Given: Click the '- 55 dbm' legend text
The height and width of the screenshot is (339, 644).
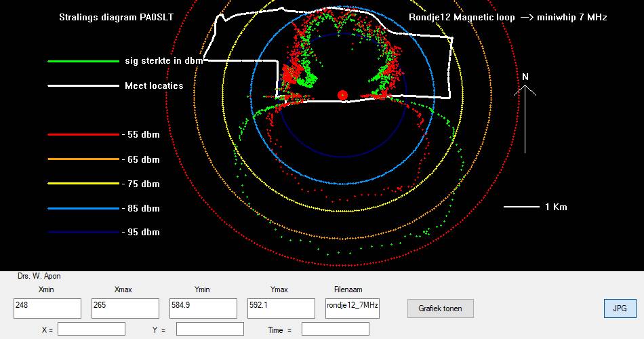Looking at the screenshot, I should click(141, 135).
